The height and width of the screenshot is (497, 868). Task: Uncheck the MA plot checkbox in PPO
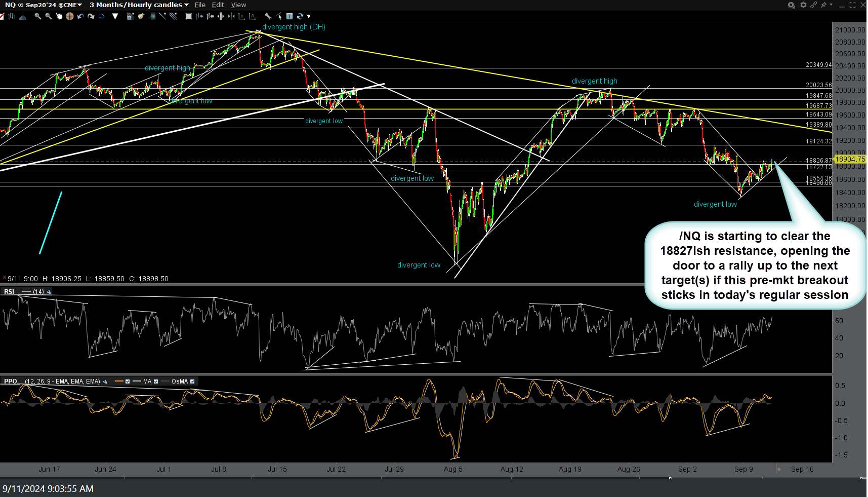point(156,381)
